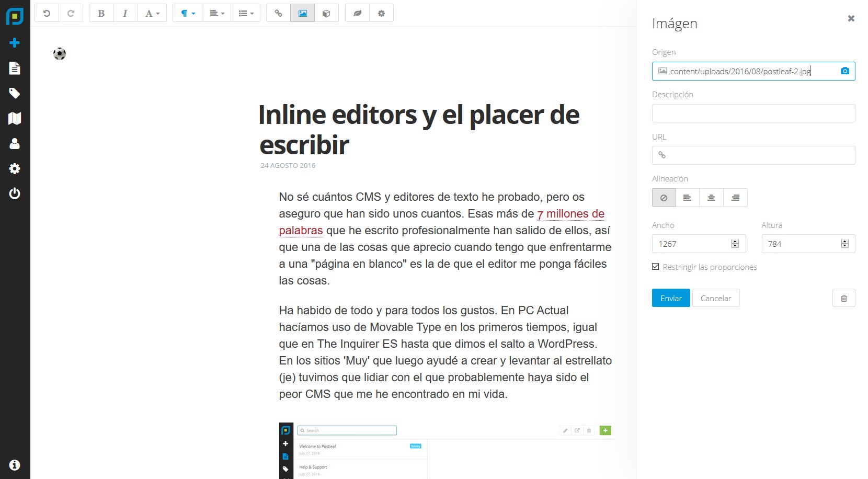Click the power logout icon in sidebar
Viewport: 868px width, 479px height.
[15, 193]
